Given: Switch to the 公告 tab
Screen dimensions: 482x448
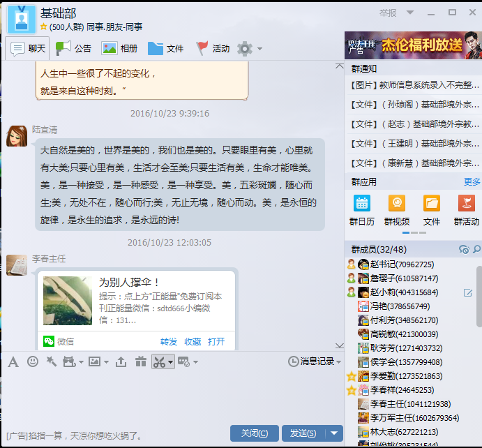Looking at the screenshot, I should tap(74, 48).
